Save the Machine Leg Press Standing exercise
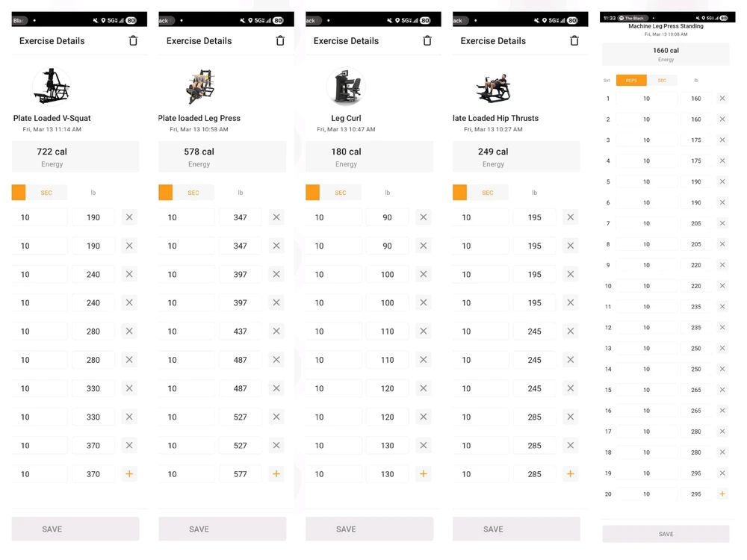Screen dimensions: 747x560 tap(666, 534)
